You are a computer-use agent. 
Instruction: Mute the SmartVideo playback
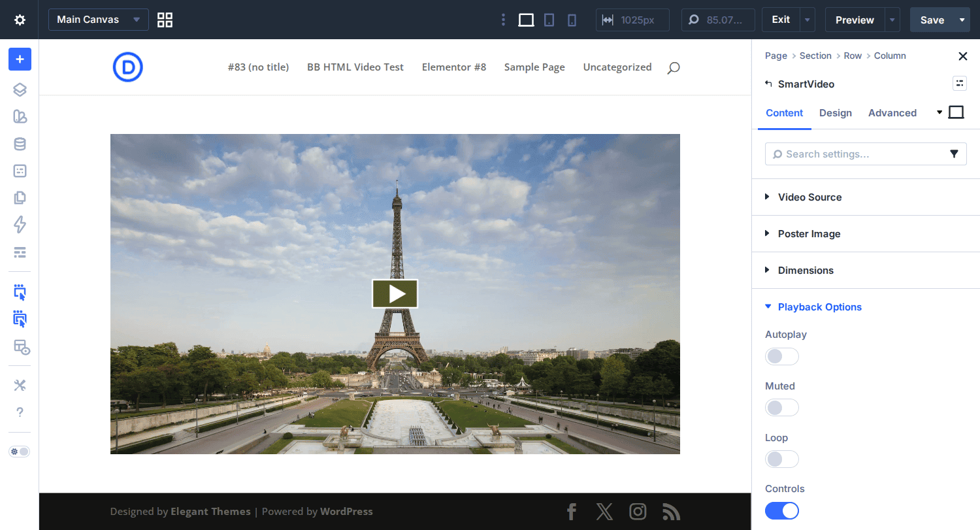pos(781,407)
